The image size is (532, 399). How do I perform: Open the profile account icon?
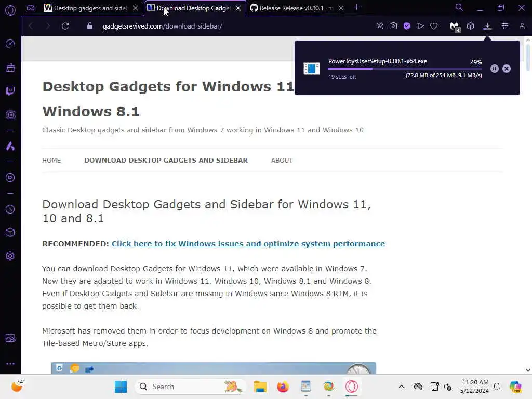click(522, 26)
